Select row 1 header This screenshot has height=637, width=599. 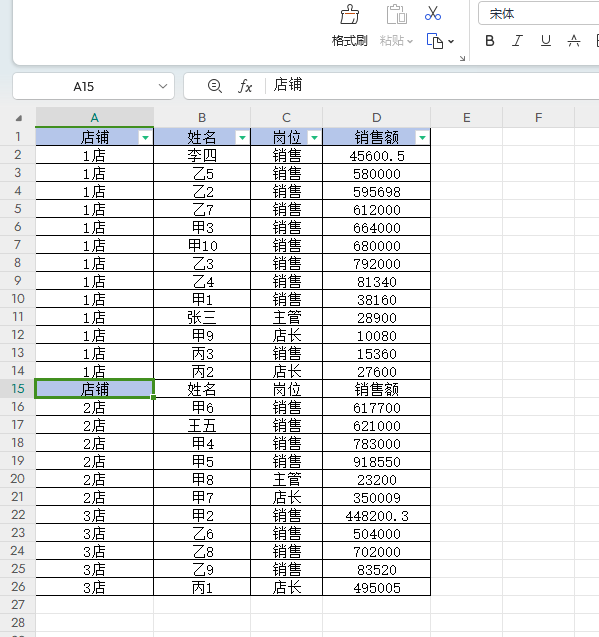coord(18,137)
